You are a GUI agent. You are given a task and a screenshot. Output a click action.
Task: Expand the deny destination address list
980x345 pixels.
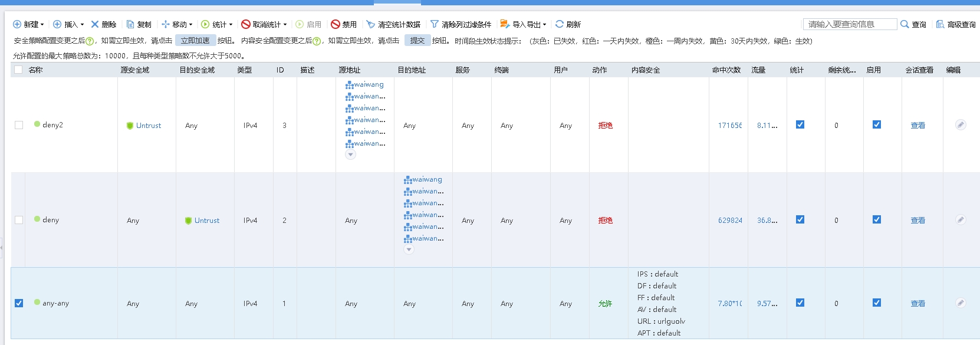coord(409,249)
